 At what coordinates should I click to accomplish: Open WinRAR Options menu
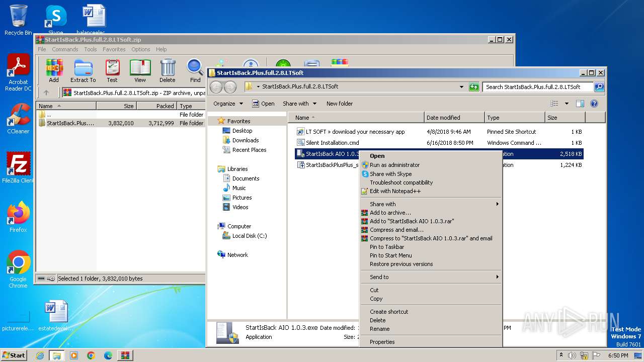pyautogui.click(x=141, y=49)
